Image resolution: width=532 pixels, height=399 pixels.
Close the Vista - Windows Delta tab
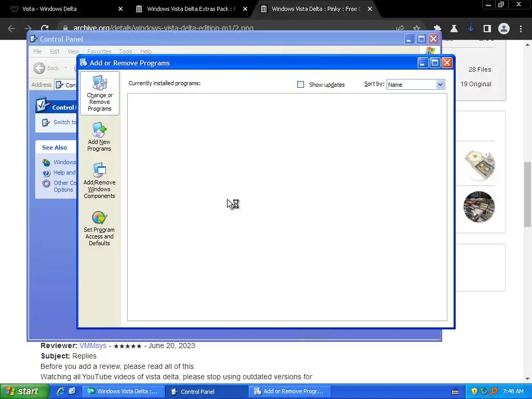tap(121, 9)
